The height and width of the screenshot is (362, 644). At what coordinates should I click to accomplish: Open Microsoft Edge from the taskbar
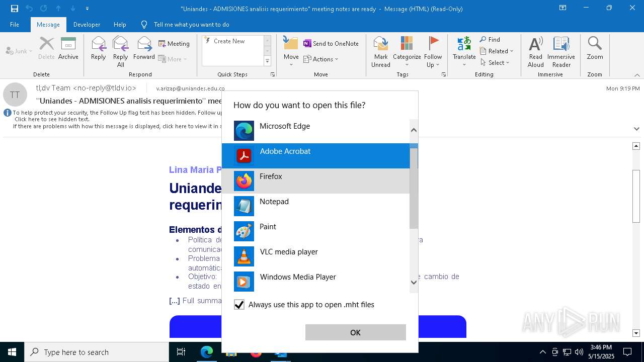click(207, 352)
